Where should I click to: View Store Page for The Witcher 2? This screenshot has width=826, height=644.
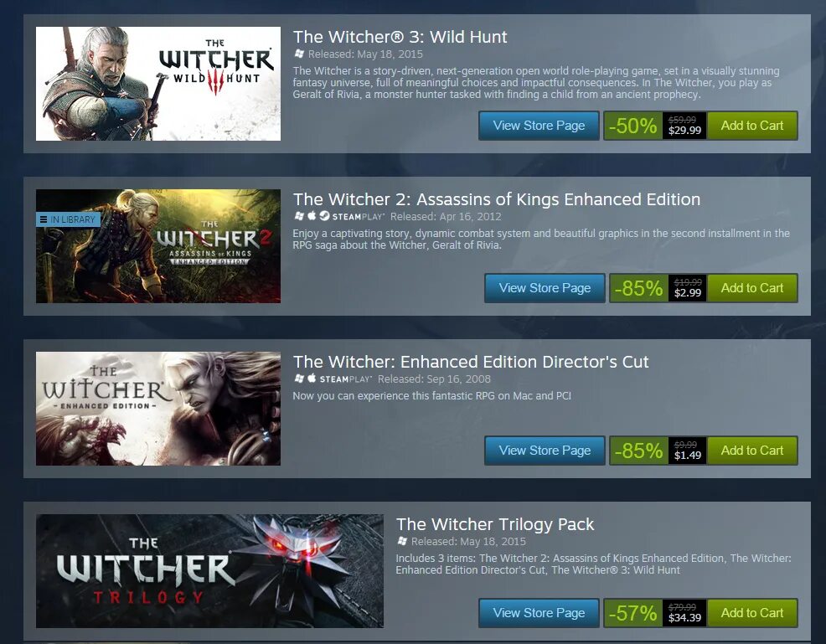[545, 288]
